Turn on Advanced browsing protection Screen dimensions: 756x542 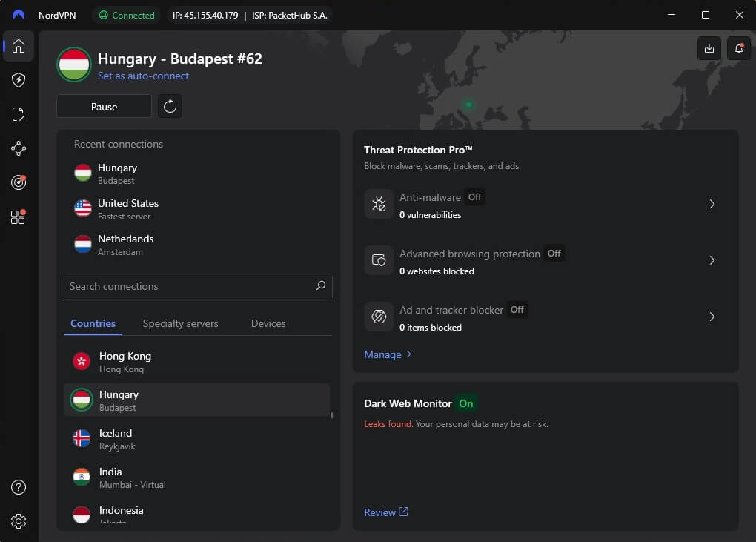coord(554,253)
